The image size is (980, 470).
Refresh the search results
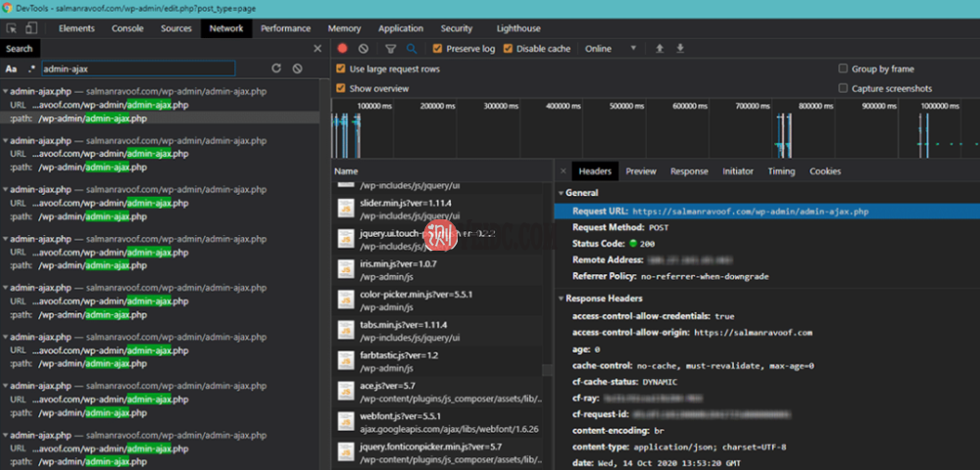(x=276, y=69)
